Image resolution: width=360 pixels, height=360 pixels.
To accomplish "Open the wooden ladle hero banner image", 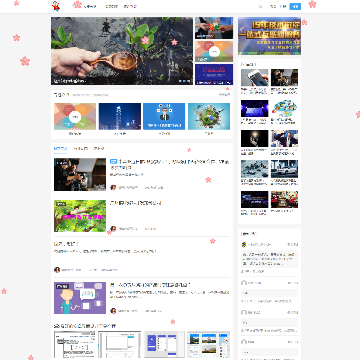I will click(x=122, y=51).
